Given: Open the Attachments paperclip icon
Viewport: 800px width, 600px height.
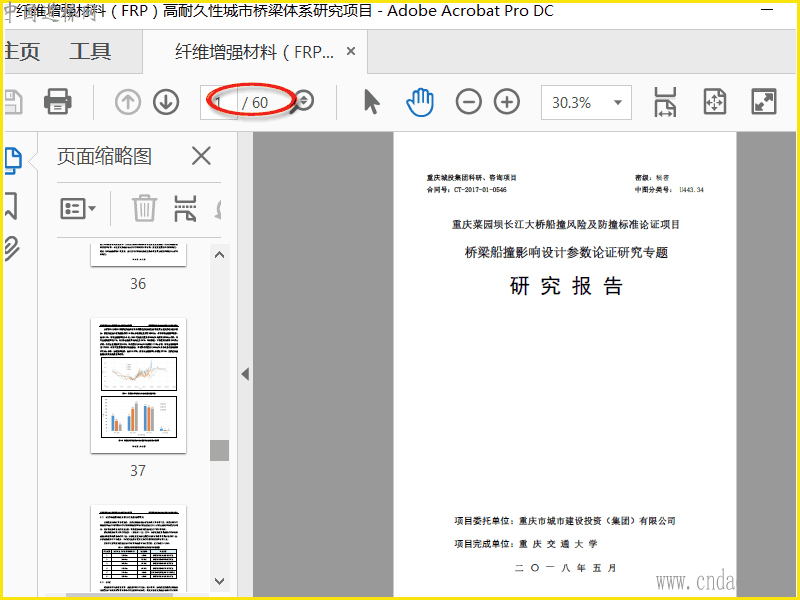Looking at the screenshot, I should 12,249.
